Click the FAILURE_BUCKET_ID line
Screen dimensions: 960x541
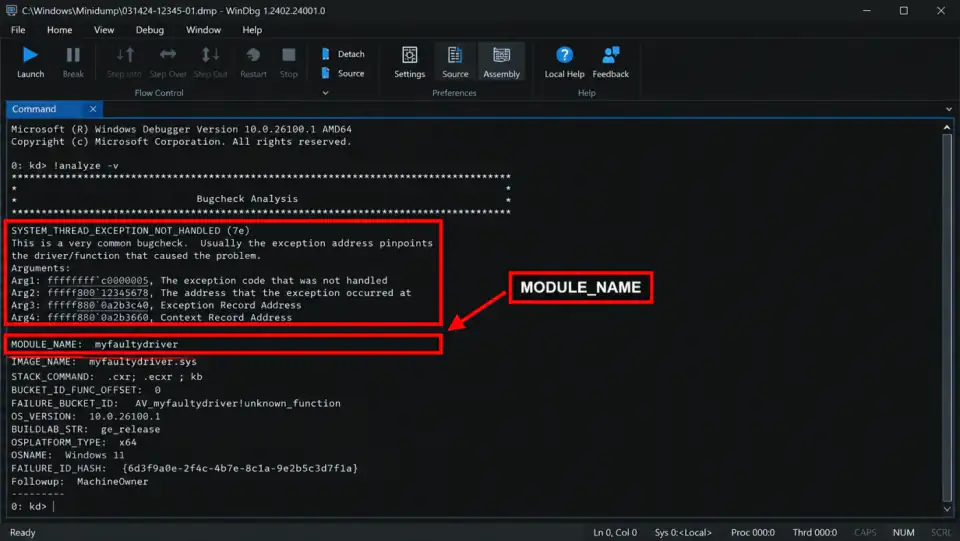click(x=176, y=403)
